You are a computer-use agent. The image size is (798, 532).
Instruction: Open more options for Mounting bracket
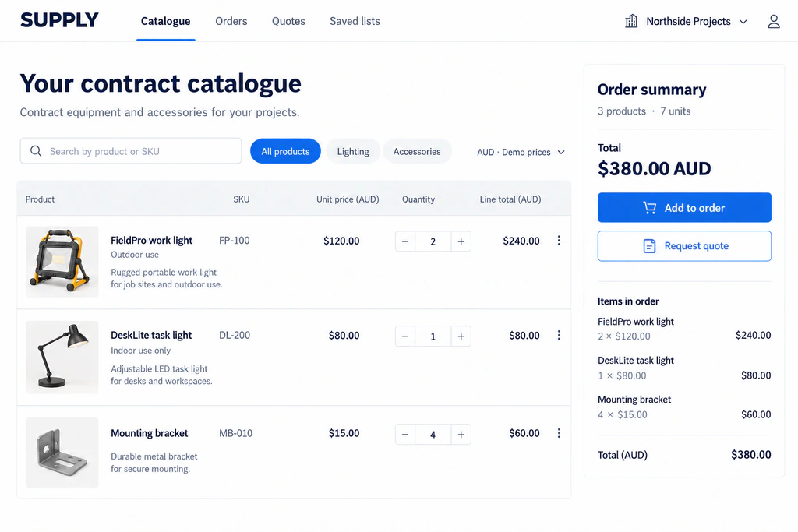tap(559, 433)
